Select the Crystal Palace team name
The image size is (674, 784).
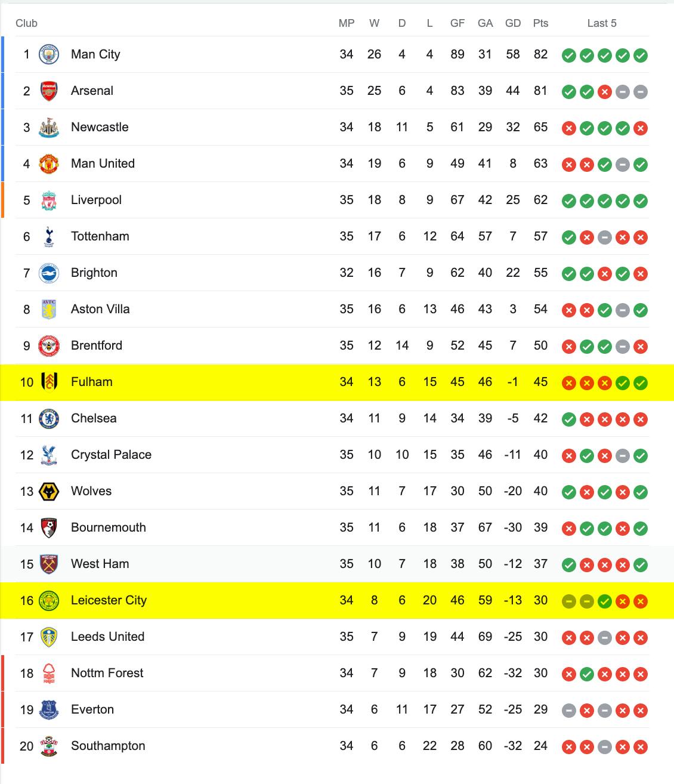click(x=111, y=455)
